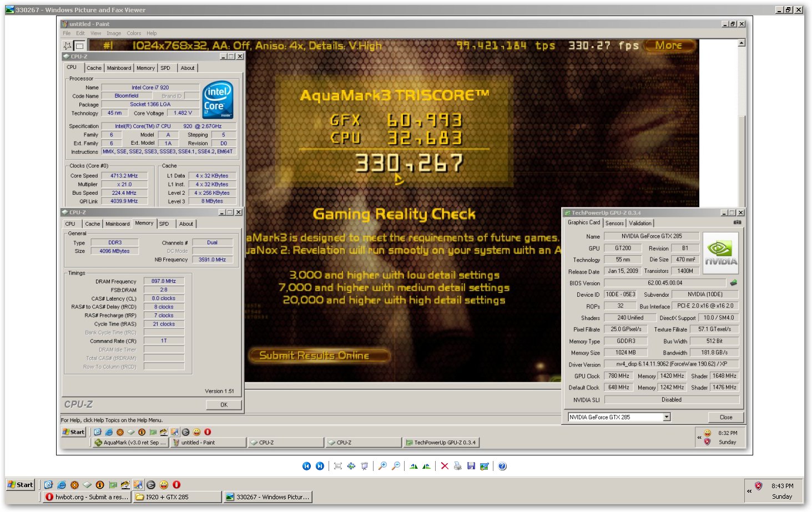
Task: Go to the previous image in the viewer
Action: pyautogui.click(x=306, y=466)
